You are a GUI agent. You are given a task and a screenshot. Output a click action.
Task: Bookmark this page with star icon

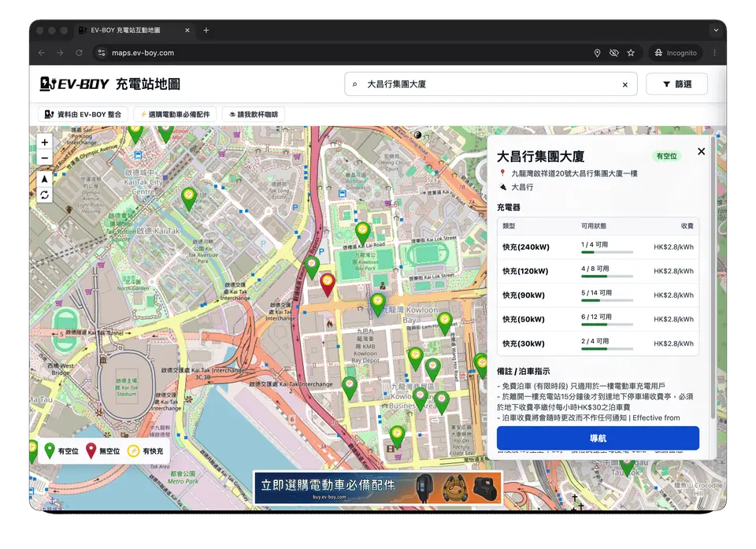pos(631,53)
